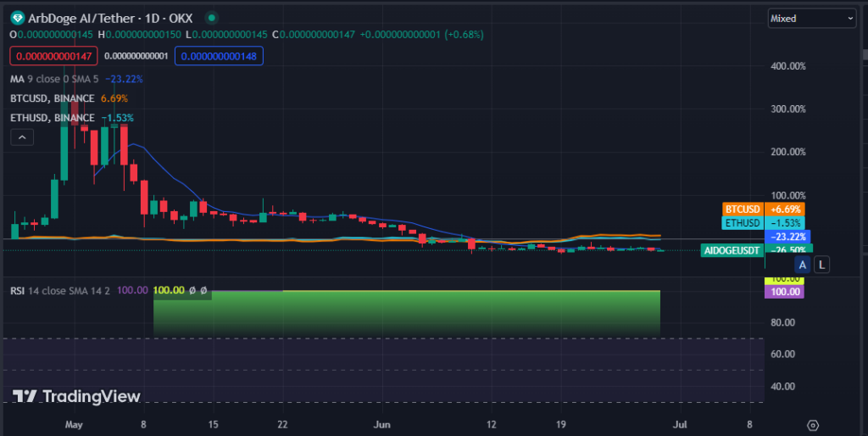Toggle log scale with the L button

pos(822,265)
